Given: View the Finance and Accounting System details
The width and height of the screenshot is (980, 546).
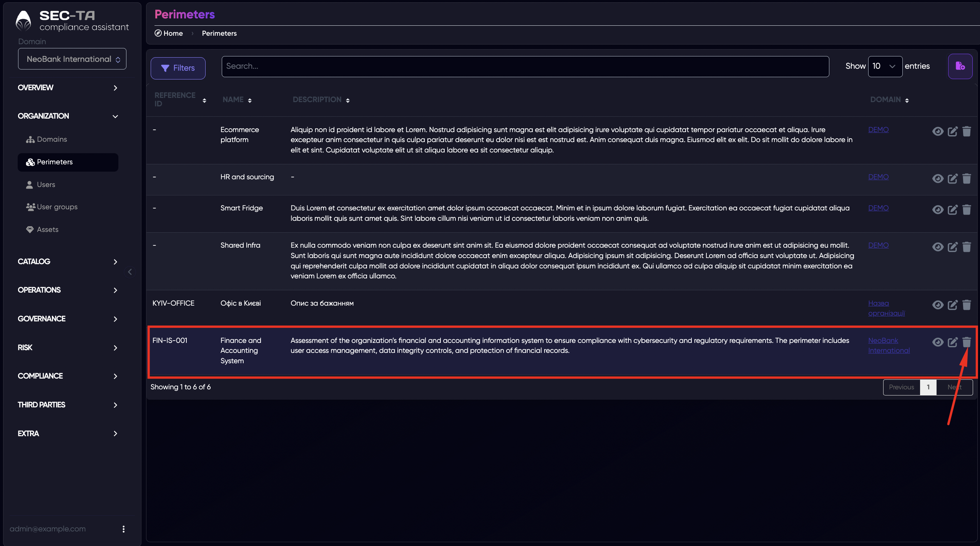Looking at the screenshot, I should [938, 342].
